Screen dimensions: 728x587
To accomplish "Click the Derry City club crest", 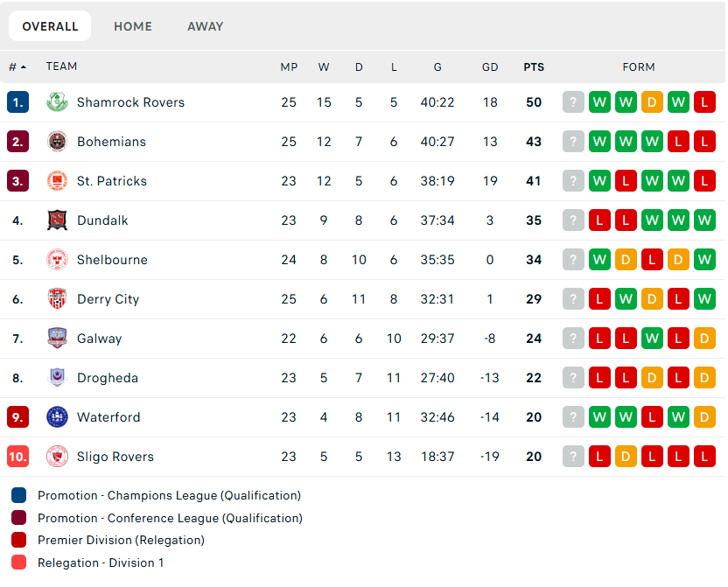I will pos(57,299).
